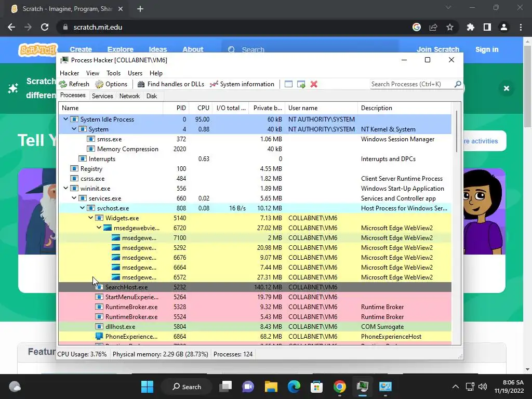Open the Windows Start button

coord(147,387)
